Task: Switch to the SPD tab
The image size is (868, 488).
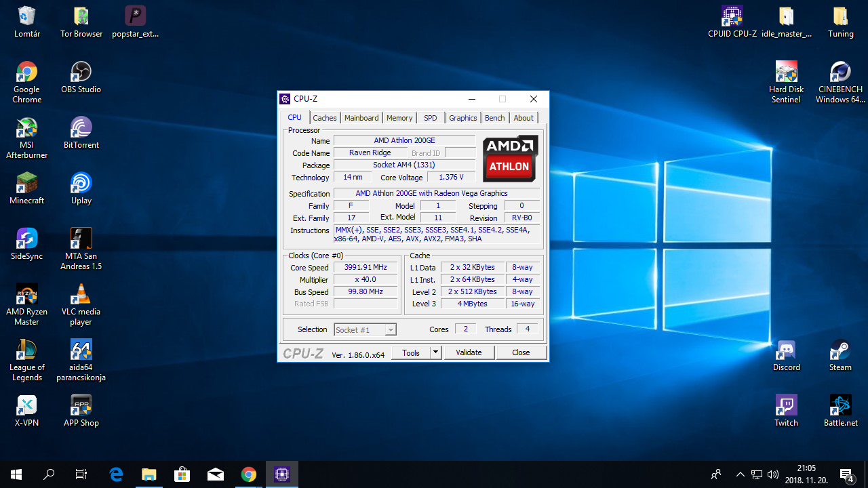Action: (431, 118)
